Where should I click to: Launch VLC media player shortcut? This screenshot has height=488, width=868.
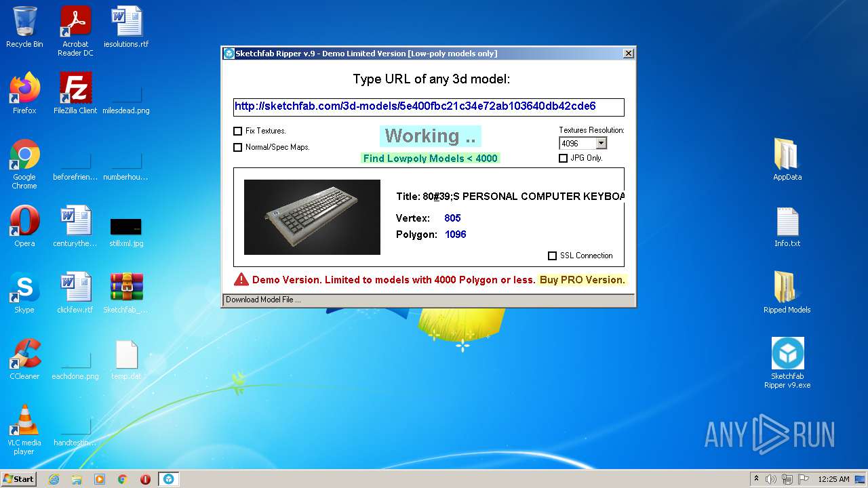coord(24,430)
